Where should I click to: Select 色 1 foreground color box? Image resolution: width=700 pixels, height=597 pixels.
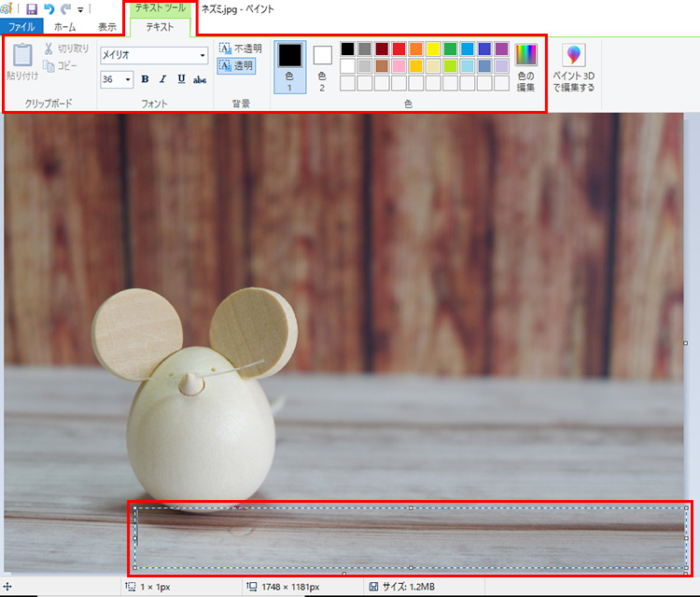tap(289, 65)
